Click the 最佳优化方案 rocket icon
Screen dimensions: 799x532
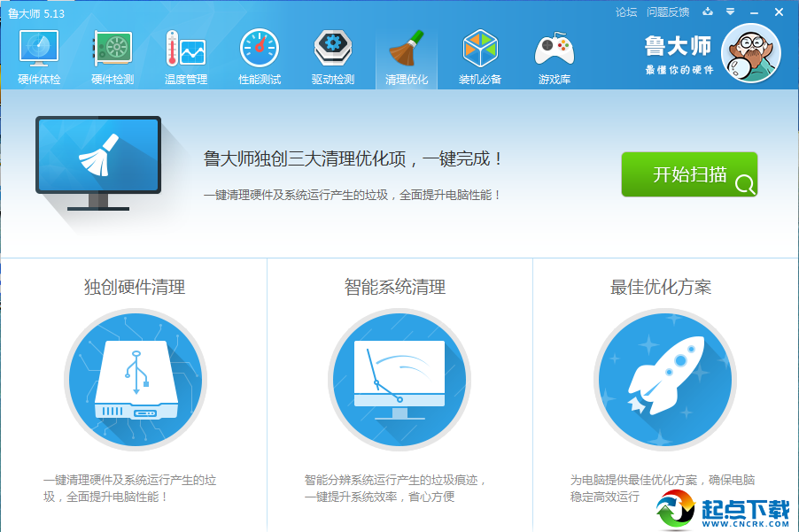(665, 380)
